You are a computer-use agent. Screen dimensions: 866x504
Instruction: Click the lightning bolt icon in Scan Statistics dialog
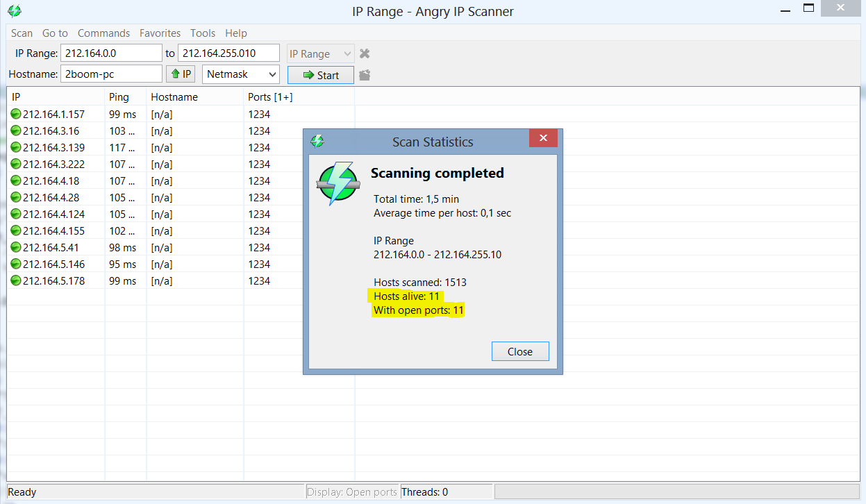[x=338, y=183]
